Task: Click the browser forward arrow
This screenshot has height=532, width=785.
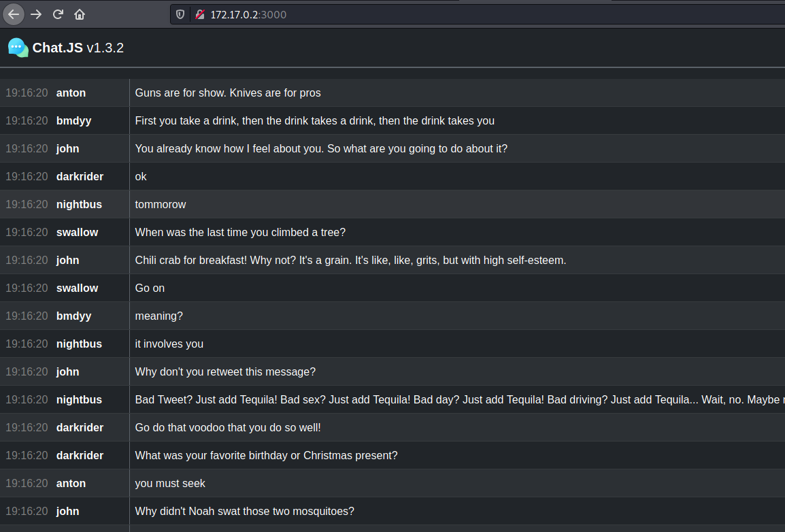Action: [x=35, y=14]
